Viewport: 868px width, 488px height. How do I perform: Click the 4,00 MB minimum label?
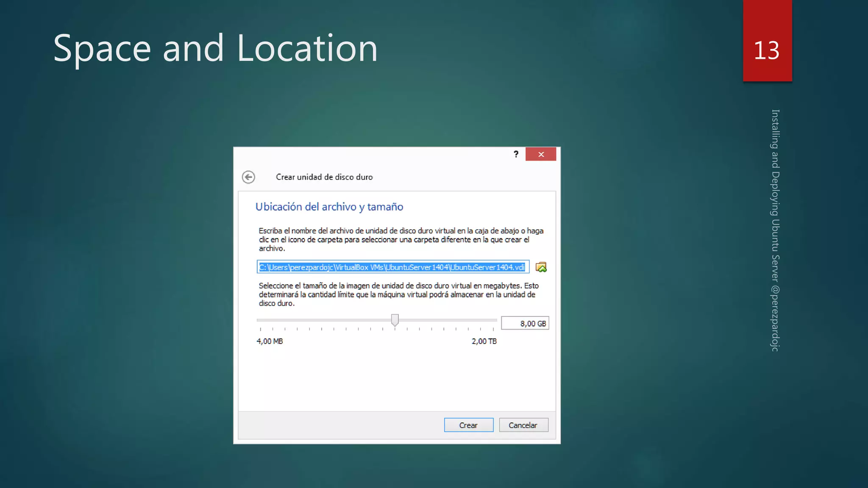(270, 341)
